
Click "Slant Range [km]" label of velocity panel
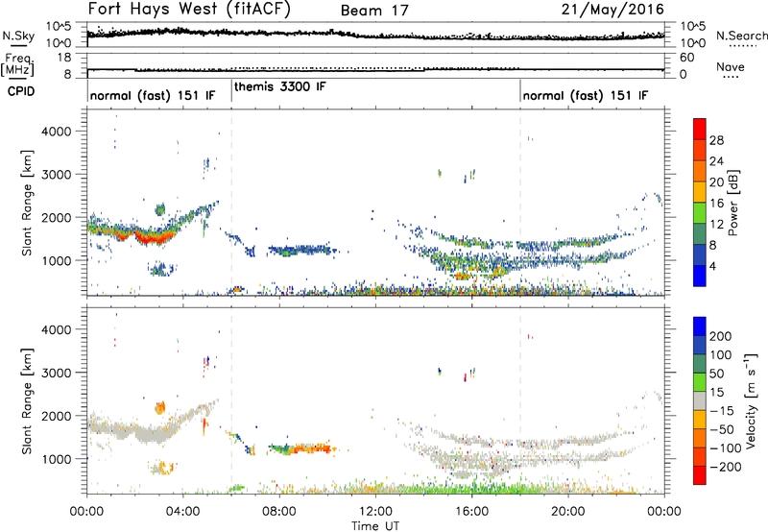(27, 400)
